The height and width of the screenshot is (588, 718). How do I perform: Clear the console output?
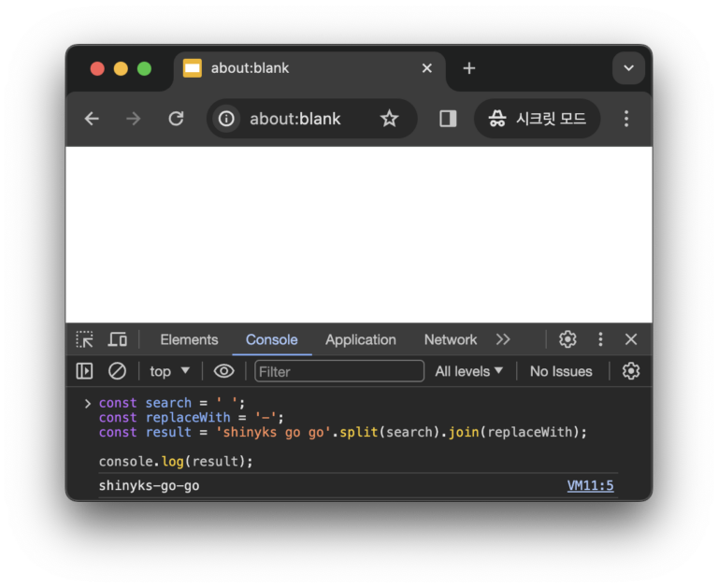117,371
